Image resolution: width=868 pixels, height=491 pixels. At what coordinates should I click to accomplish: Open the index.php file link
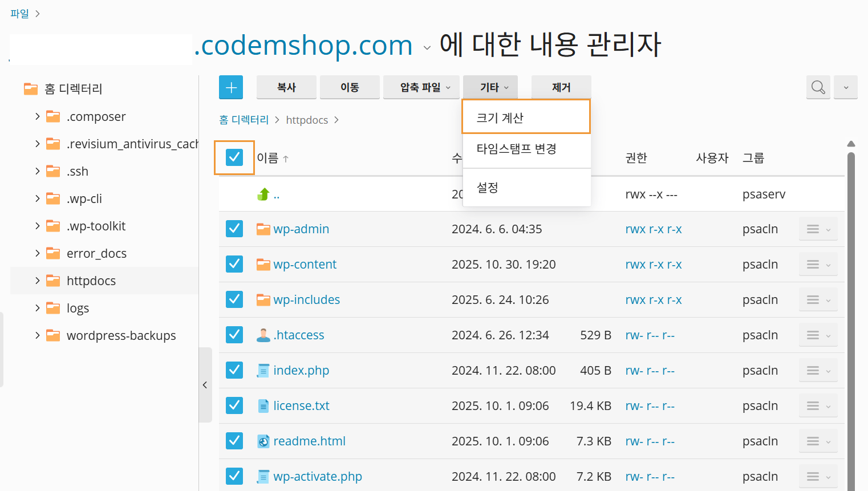point(301,371)
